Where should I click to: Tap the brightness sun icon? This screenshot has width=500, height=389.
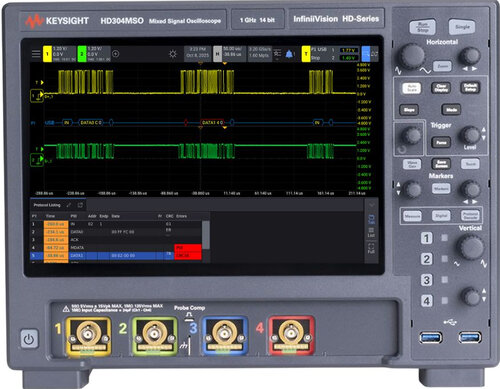tap(173, 54)
